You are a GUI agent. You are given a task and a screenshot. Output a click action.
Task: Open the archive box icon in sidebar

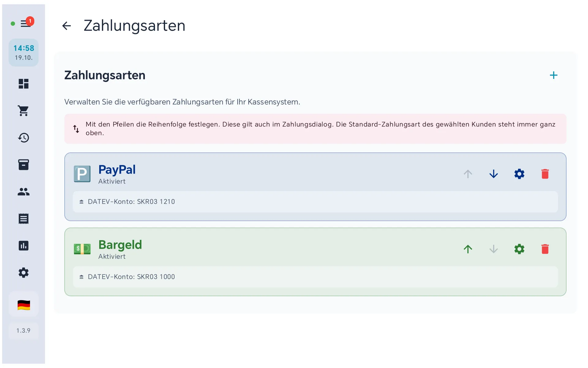(x=24, y=165)
